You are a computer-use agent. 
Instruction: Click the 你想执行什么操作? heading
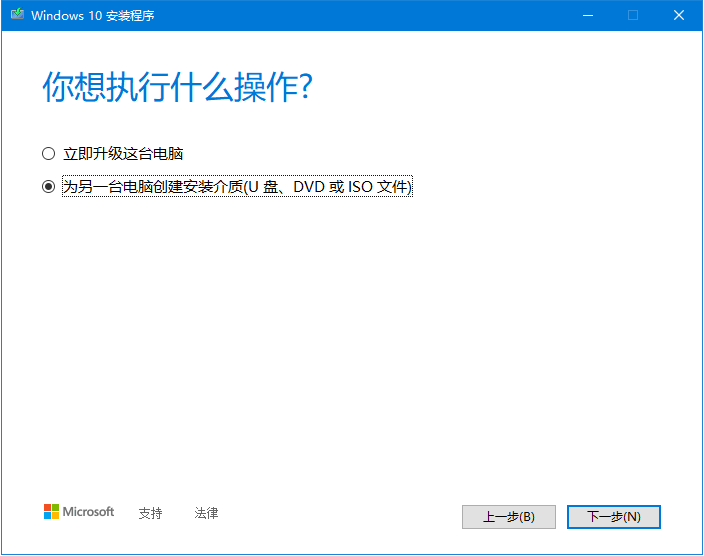pyautogui.click(x=178, y=87)
